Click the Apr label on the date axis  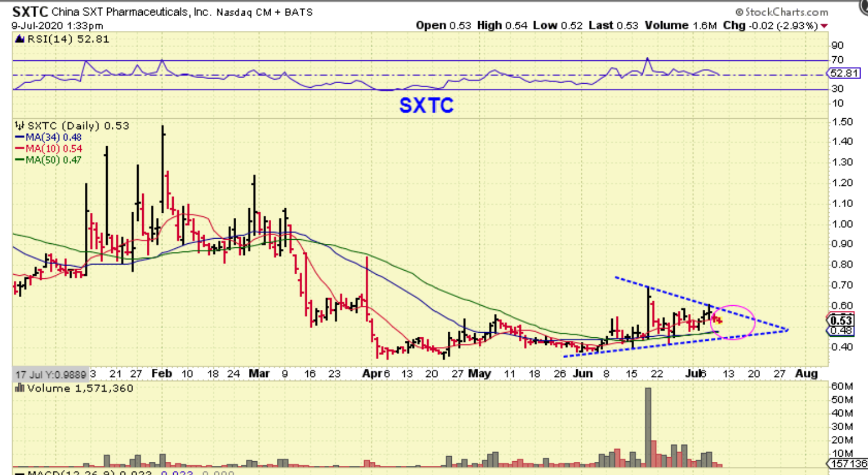372,373
